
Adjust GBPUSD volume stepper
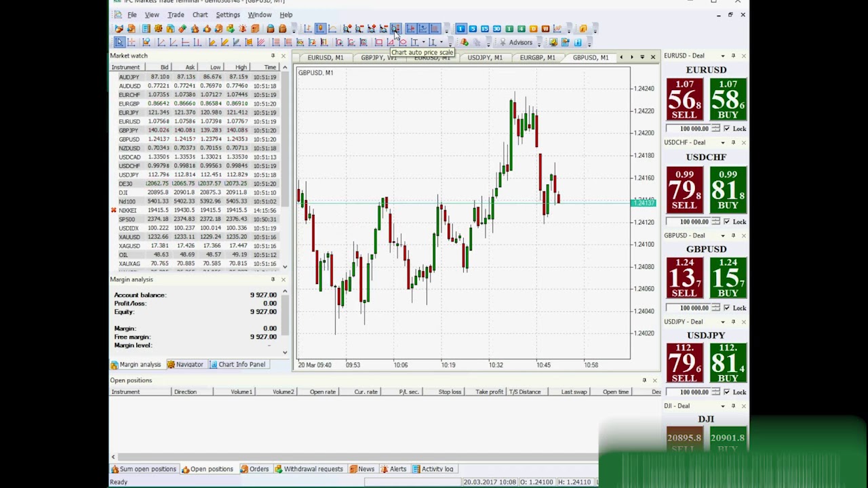click(x=715, y=308)
